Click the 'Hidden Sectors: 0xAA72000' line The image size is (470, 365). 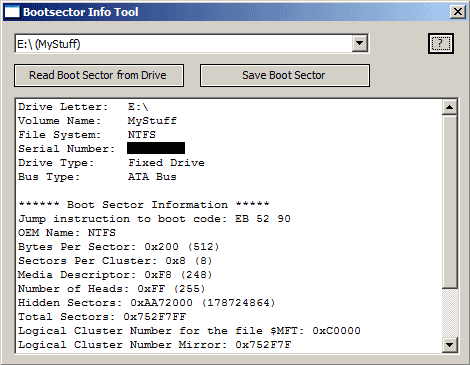[x=147, y=303]
